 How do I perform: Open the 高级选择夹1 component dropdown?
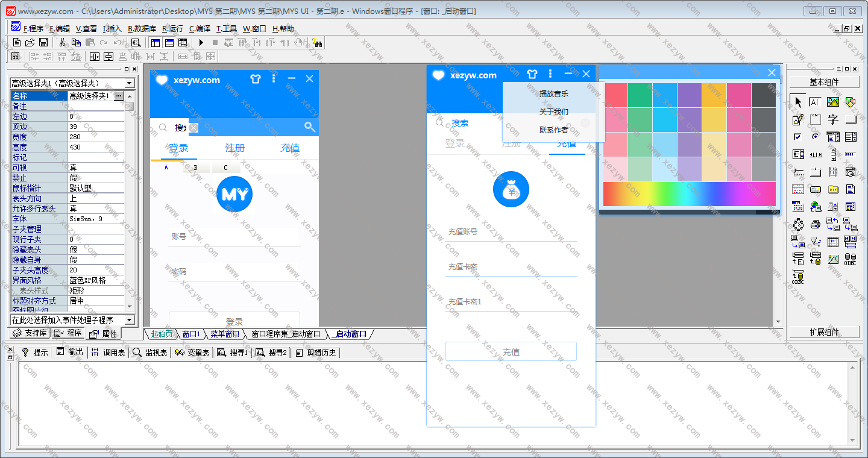click(130, 83)
